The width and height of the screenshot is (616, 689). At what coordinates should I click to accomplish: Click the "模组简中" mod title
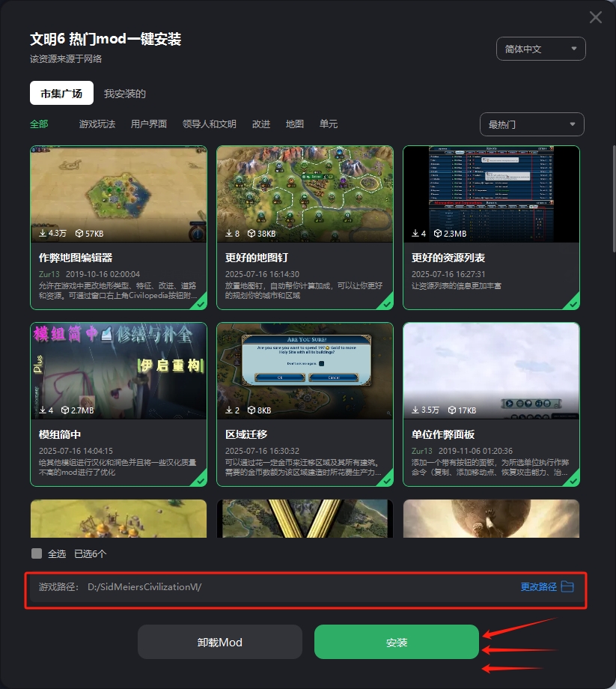pos(60,434)
